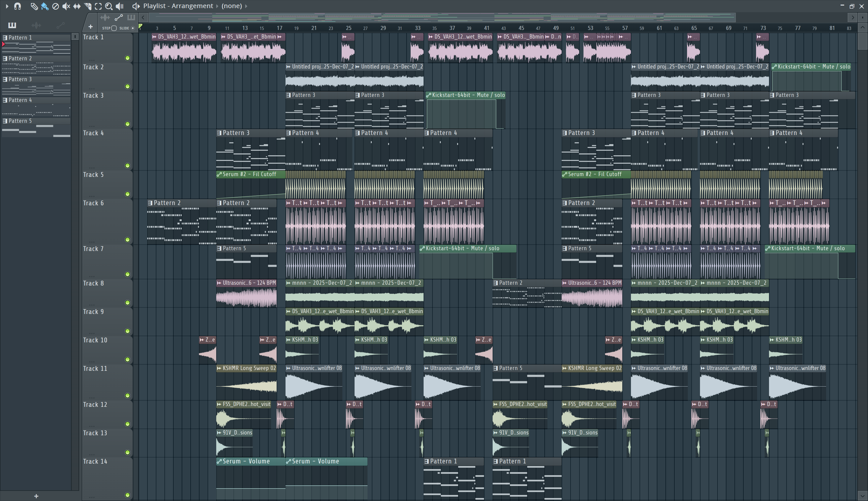Viewport: 868px width, 501px height.
Task: Select the Slice tool
Action: point(87,6)
